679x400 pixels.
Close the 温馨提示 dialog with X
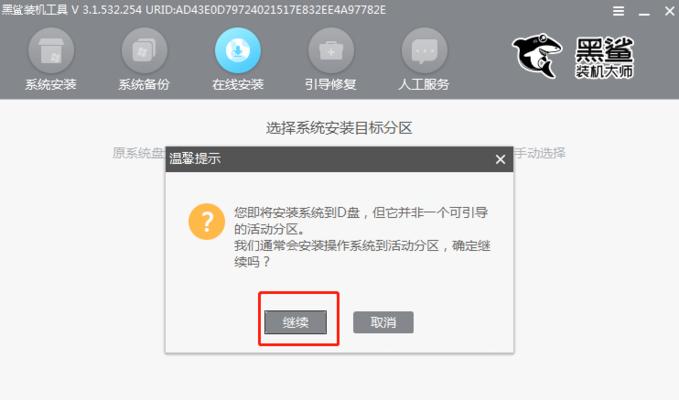click(500, 159)
